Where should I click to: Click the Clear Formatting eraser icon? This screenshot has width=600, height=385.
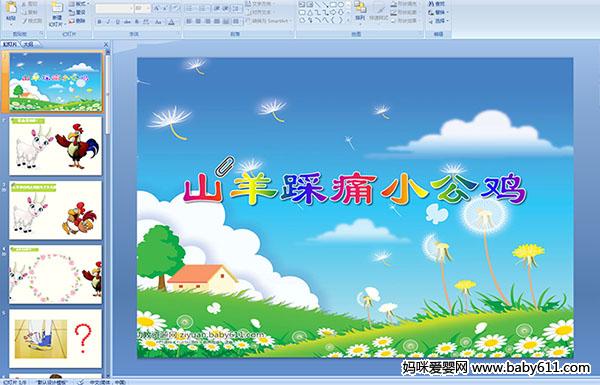click(176, 8)
